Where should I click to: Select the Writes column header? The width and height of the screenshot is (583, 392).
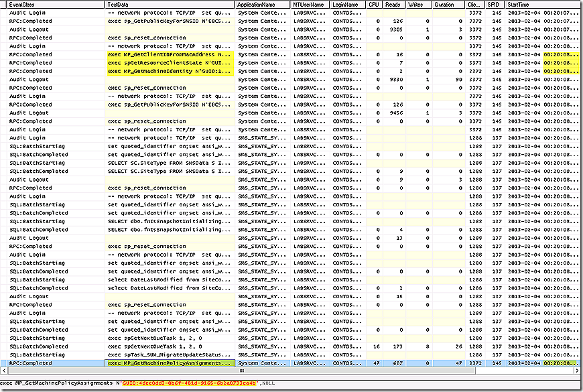tap(419, 5)
